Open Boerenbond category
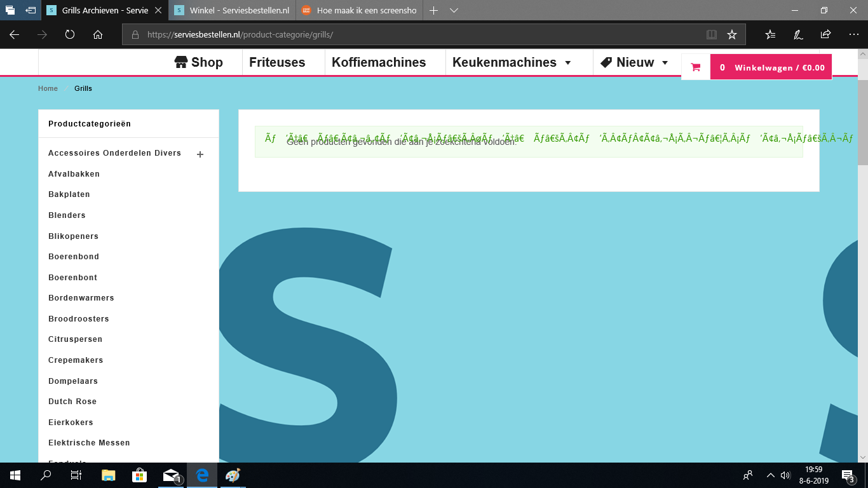 click(74, 257)
